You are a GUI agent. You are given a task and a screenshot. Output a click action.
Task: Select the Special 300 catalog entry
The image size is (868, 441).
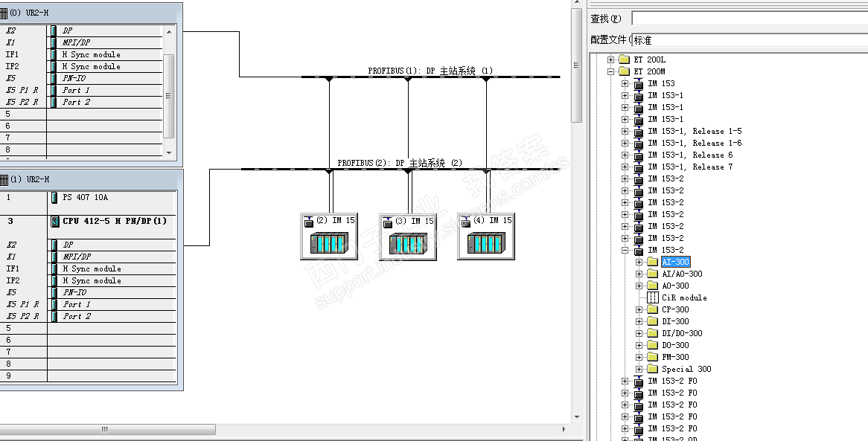point(686,369)
